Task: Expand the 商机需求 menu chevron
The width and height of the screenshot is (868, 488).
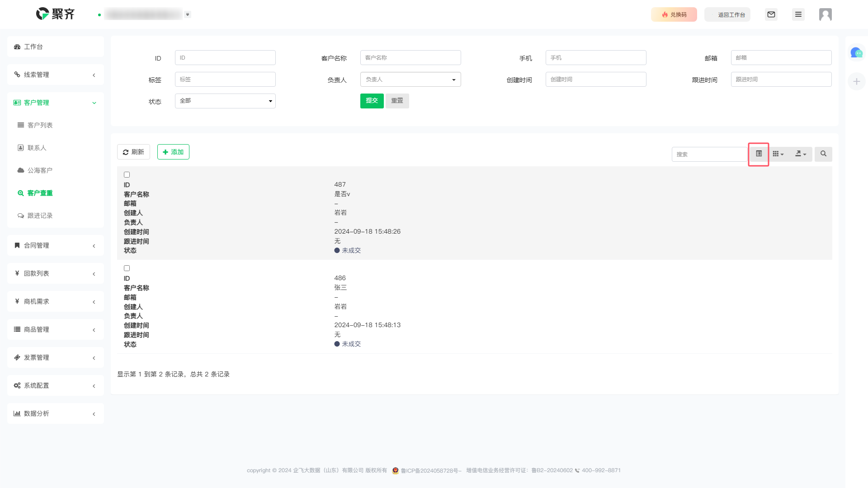Action: pos(94,302)
